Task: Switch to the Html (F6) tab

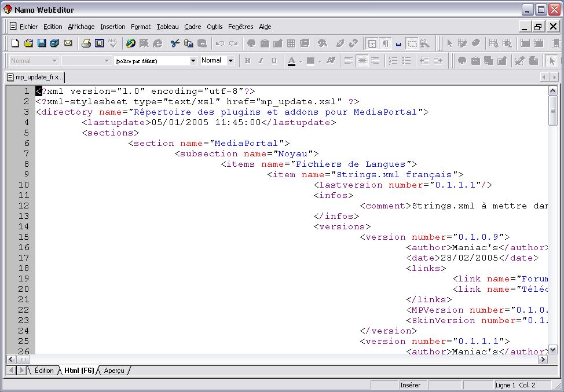Action: click(79, 371)
